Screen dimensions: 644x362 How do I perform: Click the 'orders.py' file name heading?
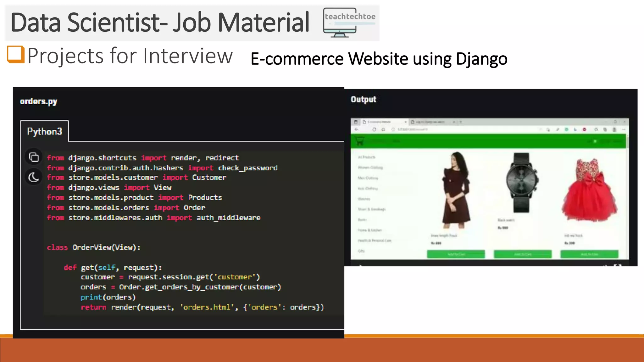pos(39,101)
